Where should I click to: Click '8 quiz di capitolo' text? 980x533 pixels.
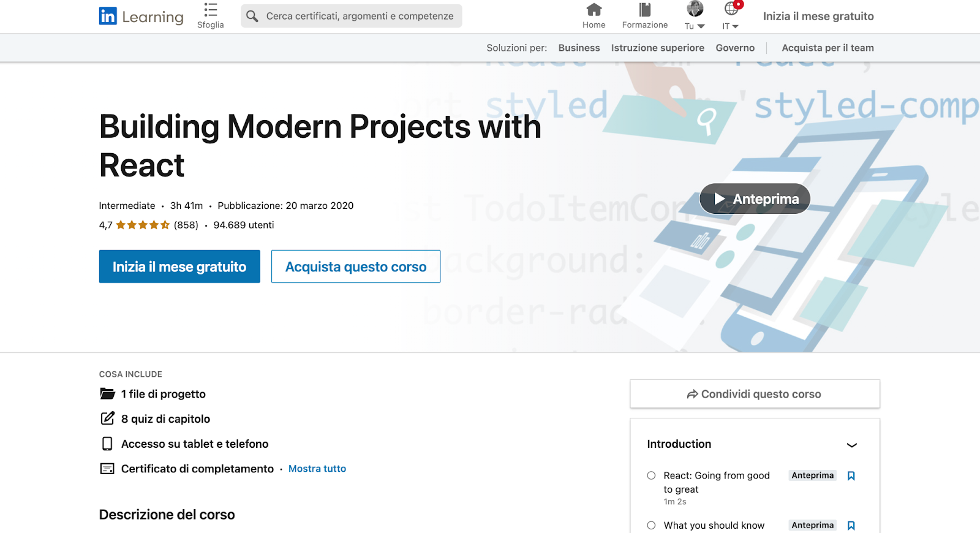[166, 419]
